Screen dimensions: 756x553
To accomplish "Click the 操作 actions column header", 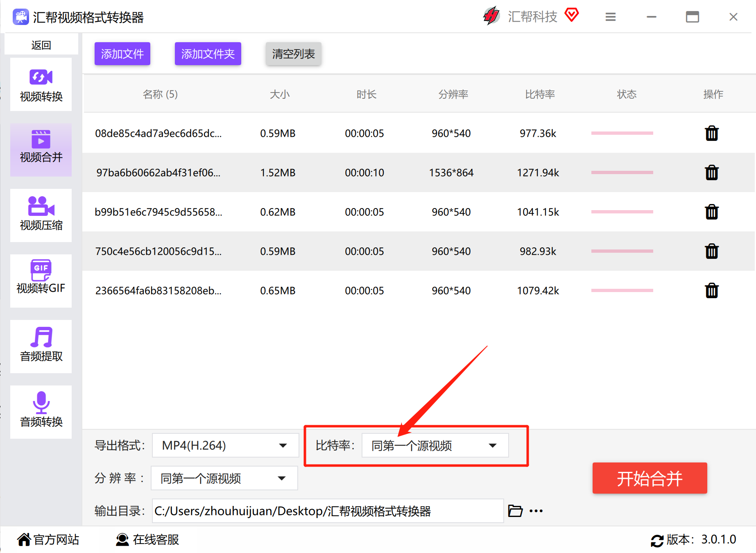I will point(713,94).
